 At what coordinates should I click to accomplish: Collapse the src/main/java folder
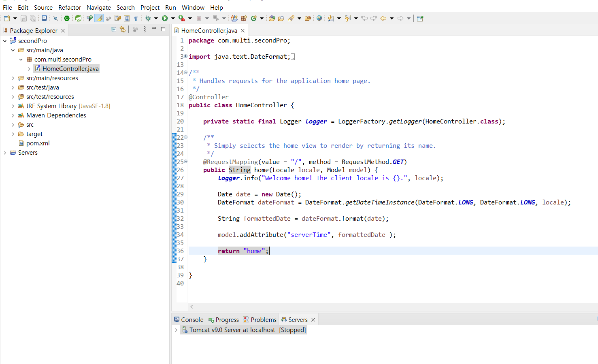pos(13,50)
